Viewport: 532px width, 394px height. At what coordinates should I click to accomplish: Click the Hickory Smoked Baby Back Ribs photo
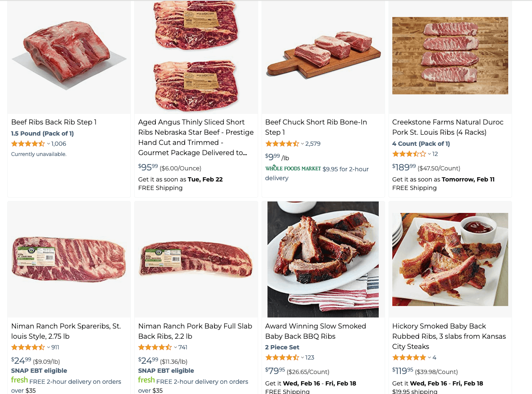pyautogui.click(x=450, y=259)
